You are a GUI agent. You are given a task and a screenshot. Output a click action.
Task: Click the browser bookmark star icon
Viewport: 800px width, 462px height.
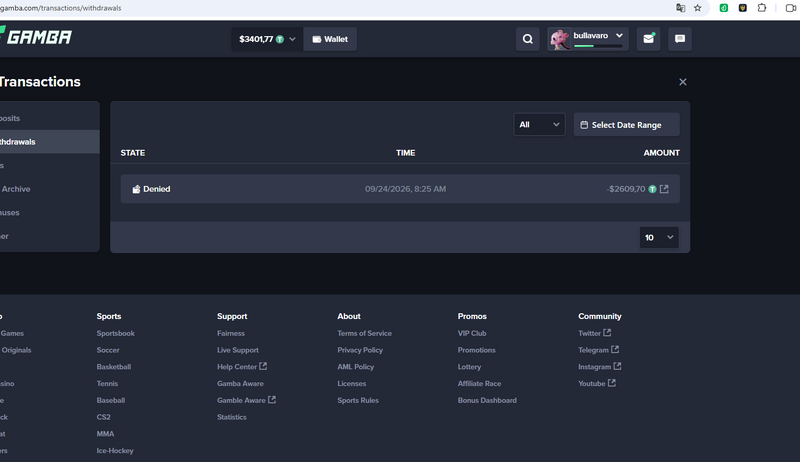pos(697,8)
